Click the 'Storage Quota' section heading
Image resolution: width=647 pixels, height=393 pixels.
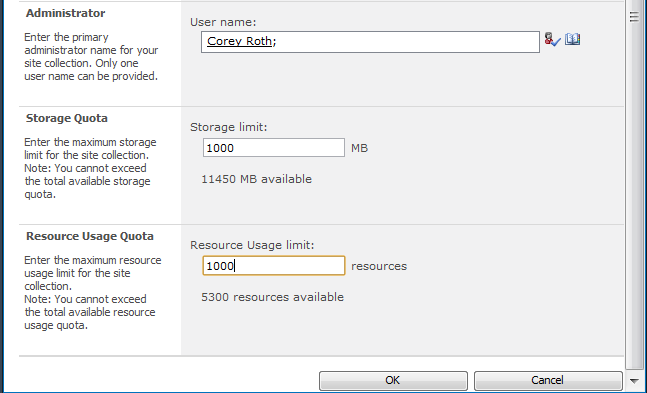[x=67, y=118]
